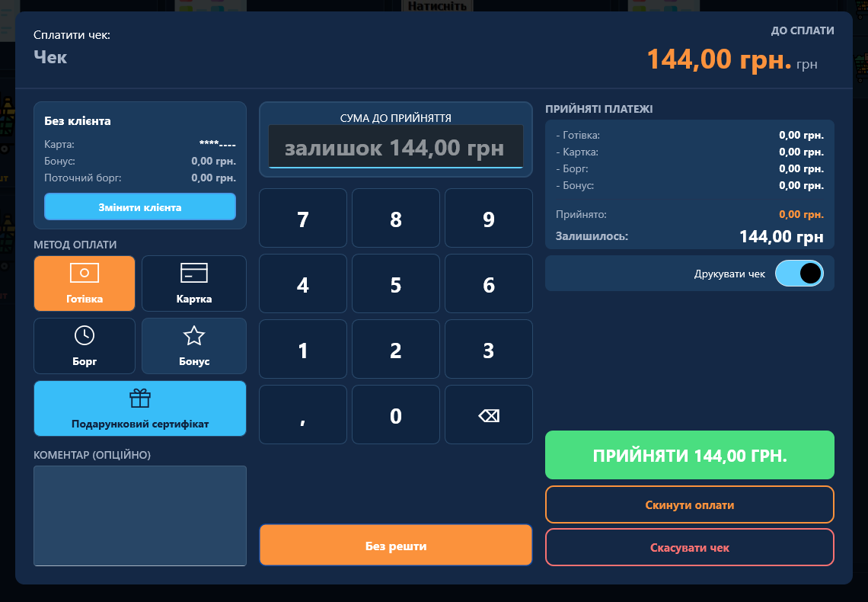Tap numpad digit 6
Image resolution: width=868 pixels, height=602 pixels.
pyautogui.click(x=489, y=284)
